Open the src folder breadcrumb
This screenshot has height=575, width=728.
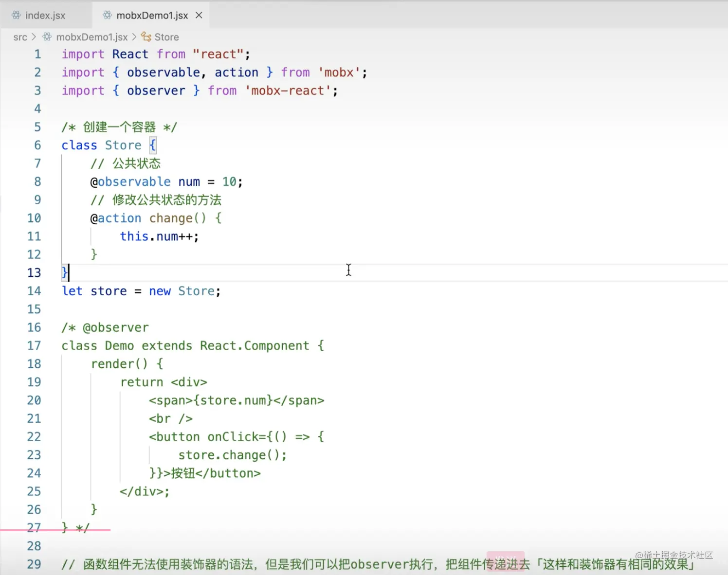pos(20,37)
